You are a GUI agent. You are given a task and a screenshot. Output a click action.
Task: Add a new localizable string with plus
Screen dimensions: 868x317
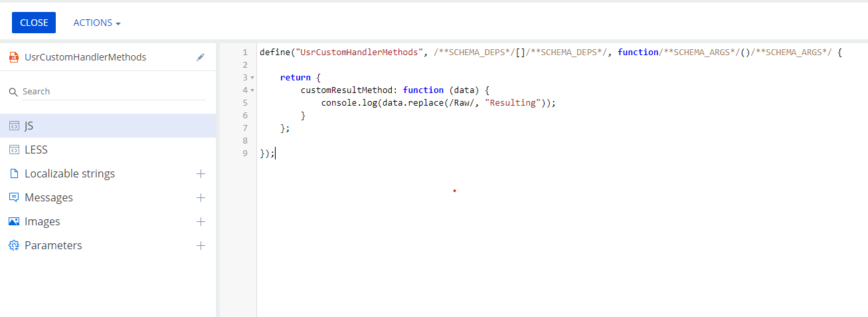(201, 173)
